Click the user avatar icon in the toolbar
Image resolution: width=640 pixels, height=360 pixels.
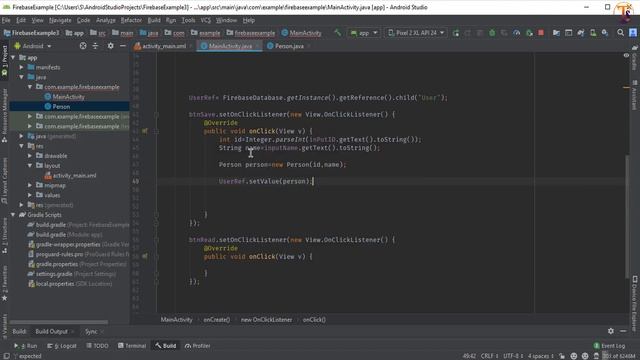tap(633, 33)
